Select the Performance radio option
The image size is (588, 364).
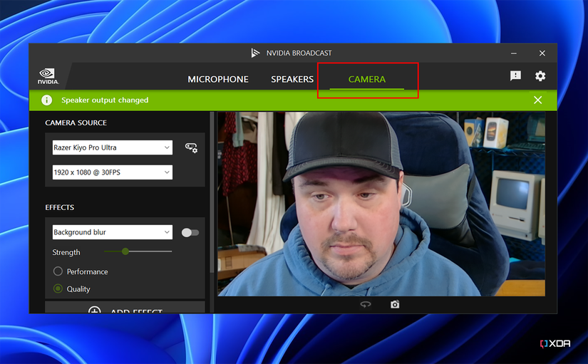click(58, 271)
